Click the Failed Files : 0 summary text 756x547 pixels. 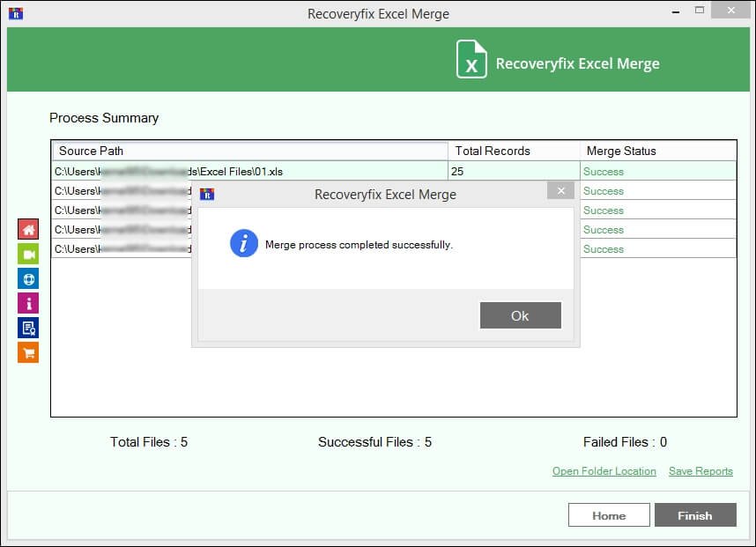click(625, 442)
